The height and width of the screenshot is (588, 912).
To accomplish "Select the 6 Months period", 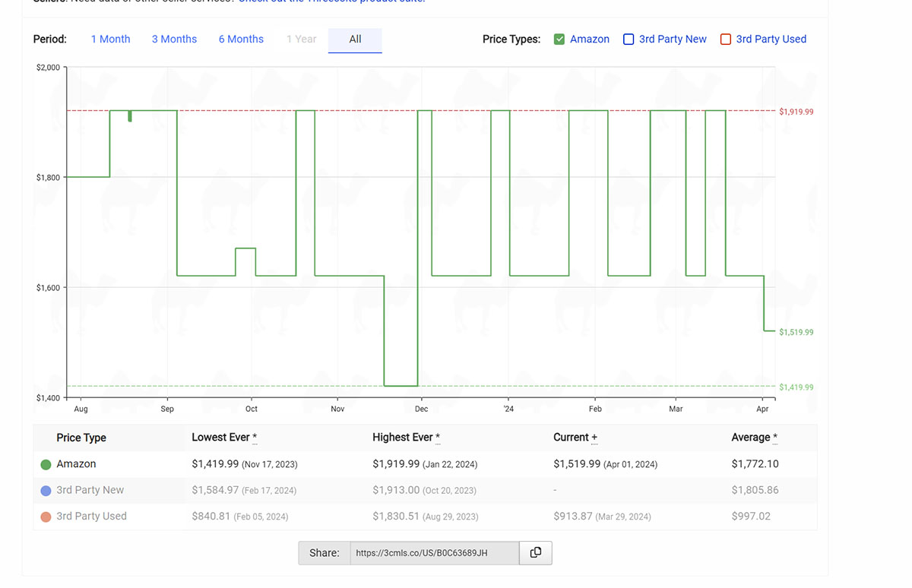I will coord(241,39).
